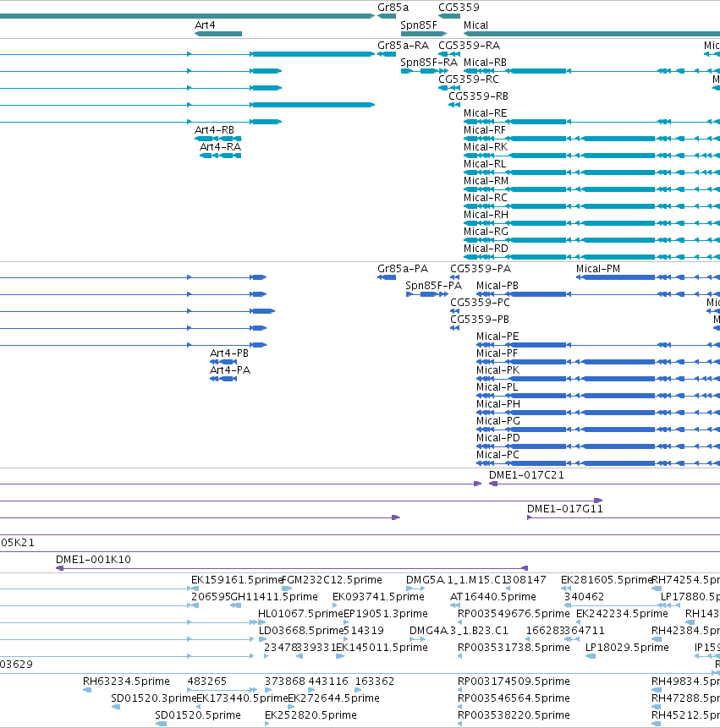720x728 pixels.
Task: Open the Mical-PE protein label
Action: pos(497,337)
